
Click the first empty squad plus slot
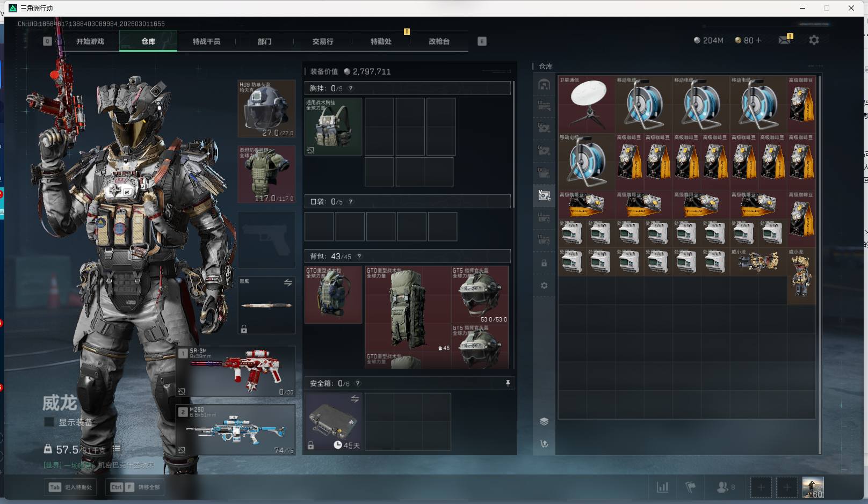coord(761,487)
